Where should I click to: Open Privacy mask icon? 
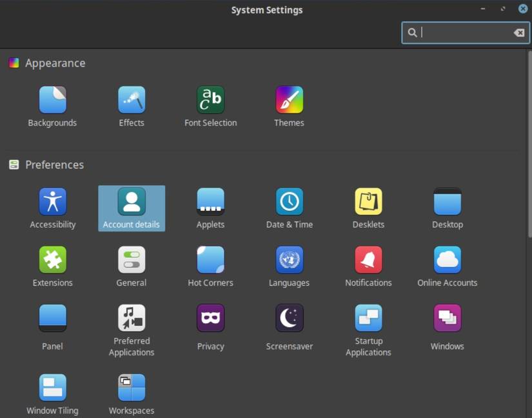pyautogui.click(x=210, y=318)
